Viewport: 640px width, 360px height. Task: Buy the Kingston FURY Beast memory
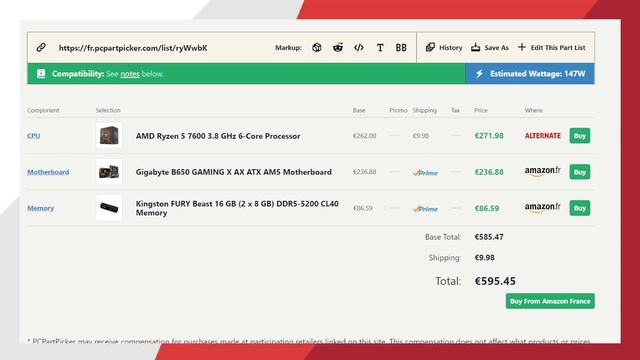click(x=580, y=208)
